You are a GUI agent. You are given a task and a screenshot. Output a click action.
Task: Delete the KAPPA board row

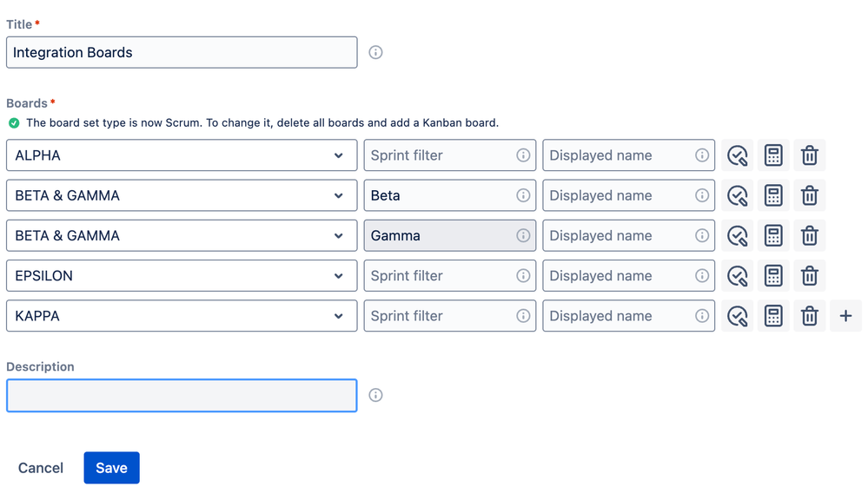click(x=809, y=316)
